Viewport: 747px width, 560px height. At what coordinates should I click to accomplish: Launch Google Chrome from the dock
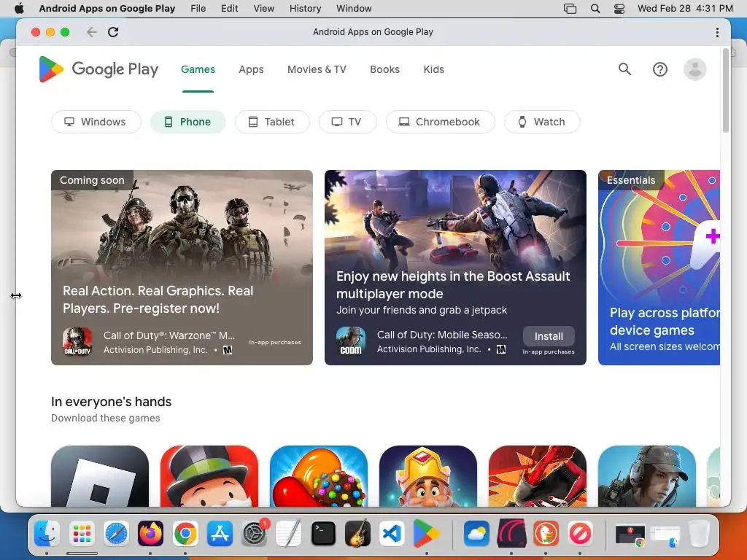pyautogui.click(x=185, y=533)
